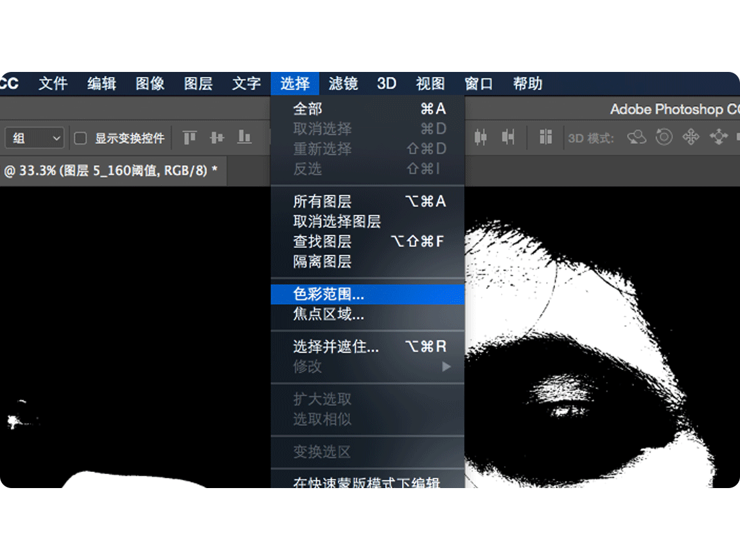Open the 滤镜 menu
740x560 pixels.
pos(343,83)
